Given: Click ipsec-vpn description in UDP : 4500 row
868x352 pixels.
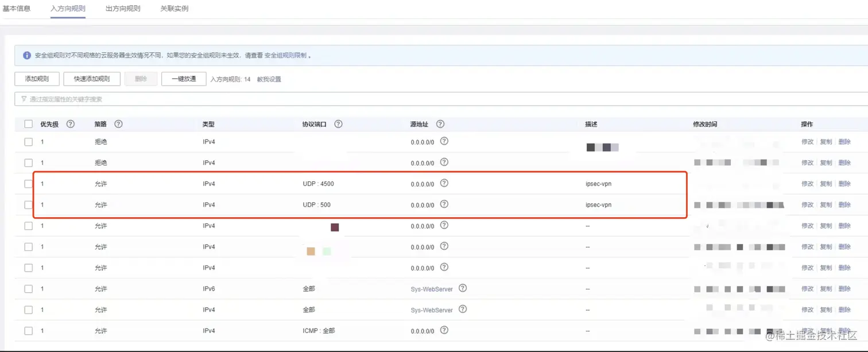Looking at the screenshot, I should pyautogui.click(x=598, y=184).
